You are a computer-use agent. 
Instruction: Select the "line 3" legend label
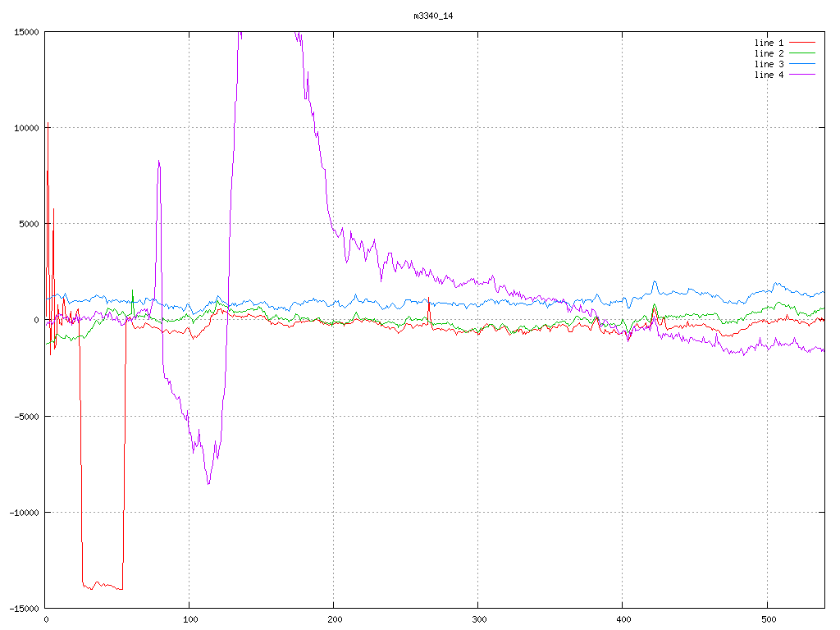[x=769, y=64]
